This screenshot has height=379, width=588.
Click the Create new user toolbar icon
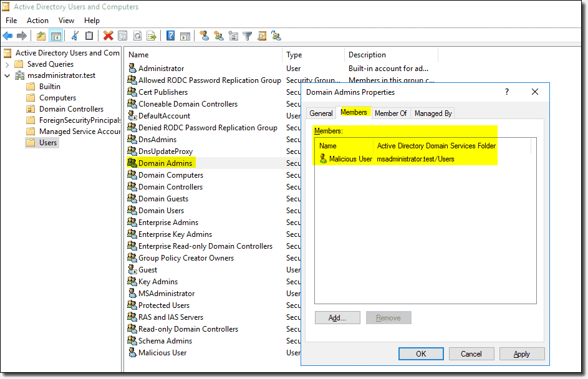coord(204,36)
